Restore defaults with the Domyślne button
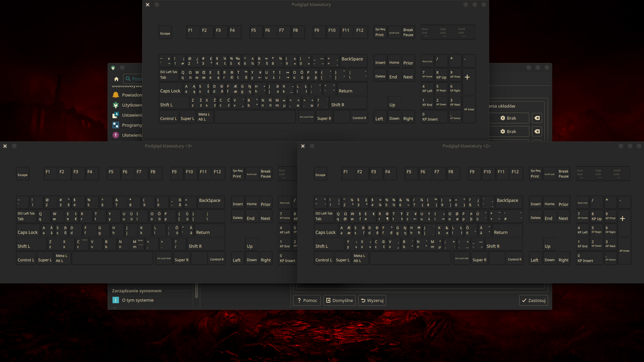This screenshot has width=644, height=362. pyautogui.click(x=339, y=301)
